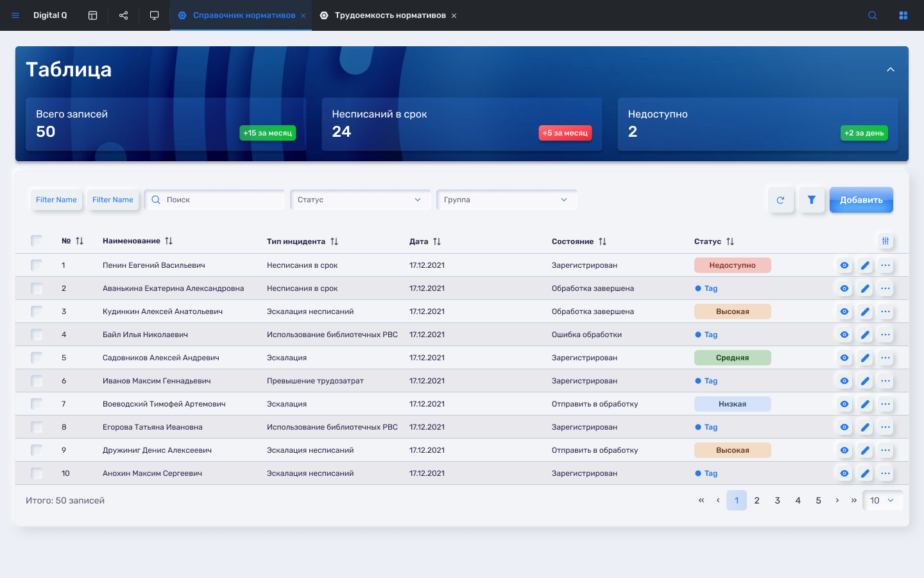Viewport: 924px width, 578px height.
Task: Click the funnel filter icon button
Action: tap(811, 200)
